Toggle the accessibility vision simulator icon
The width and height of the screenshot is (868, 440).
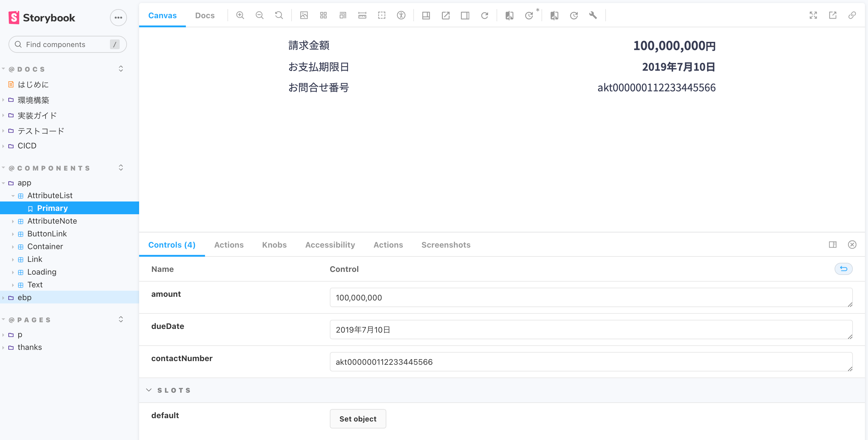click(401, 15)
